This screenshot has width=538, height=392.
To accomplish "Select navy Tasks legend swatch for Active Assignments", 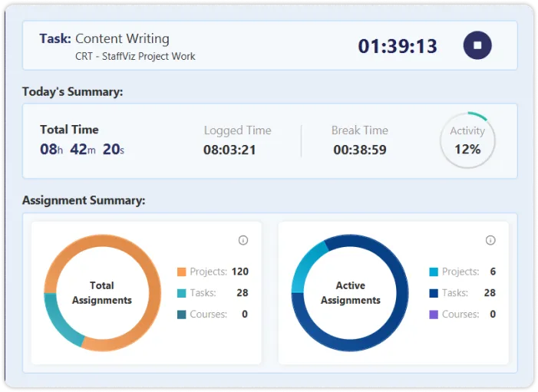I will 434,293.
